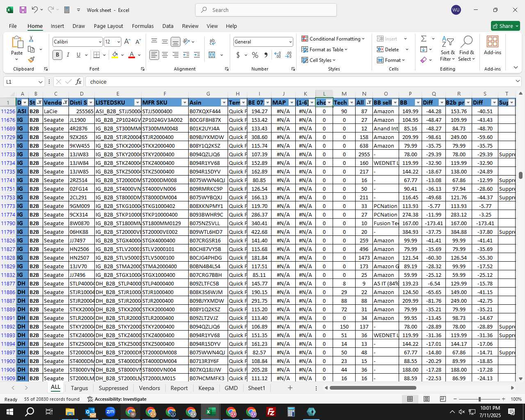This screenshot has height=420, width=525.
Task: Align cell text to the left
Action: [x=154, y=55]
